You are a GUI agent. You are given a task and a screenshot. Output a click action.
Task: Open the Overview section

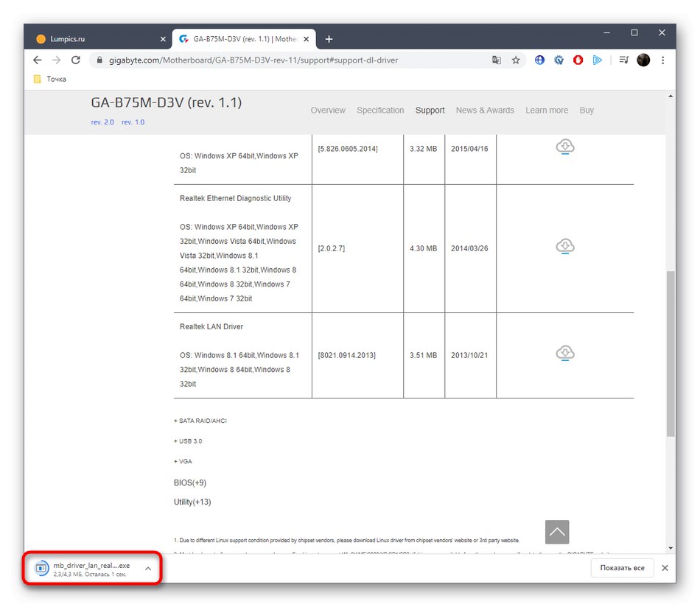(328, 110)
